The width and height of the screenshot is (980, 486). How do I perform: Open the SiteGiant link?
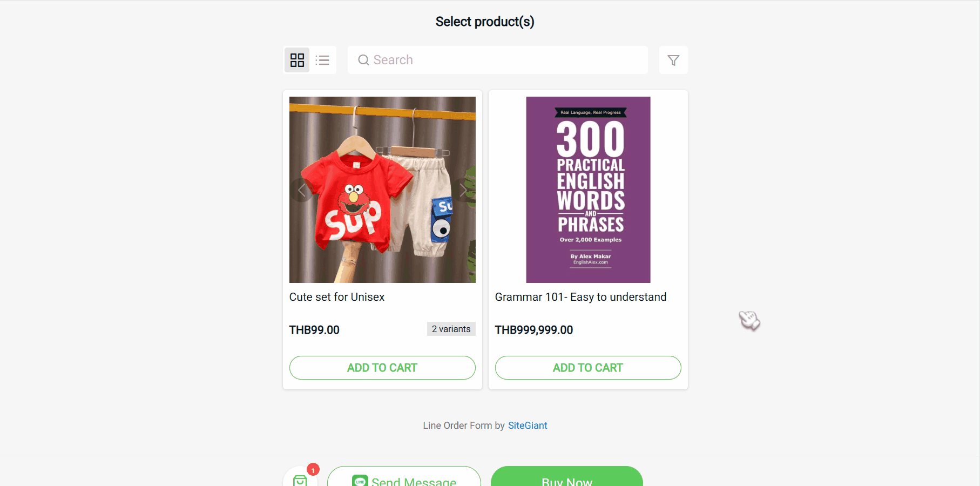(x=528, y=426)
